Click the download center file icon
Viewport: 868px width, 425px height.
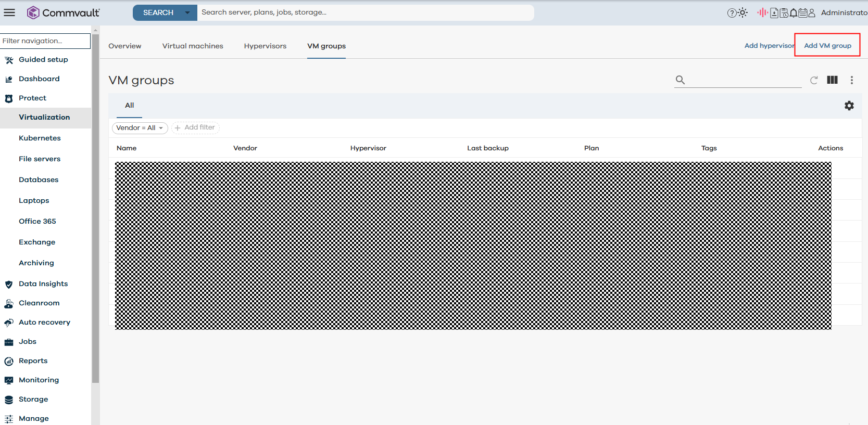[x=774, y=13]
